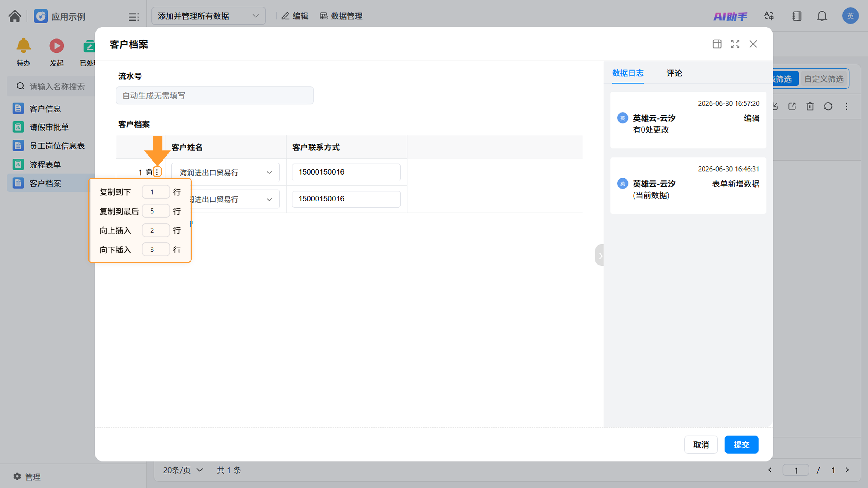Click the 流水号 auto-generated field
Image resolution: width=868 pixels, height=488 pixels.
pyautogui.click(x=215, y=95)
